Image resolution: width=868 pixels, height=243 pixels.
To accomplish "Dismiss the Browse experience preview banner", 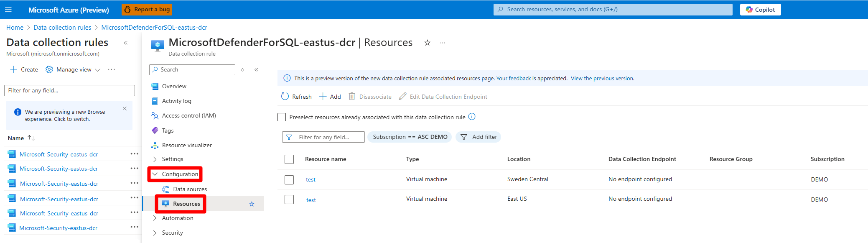I will (x=125, y=108).
